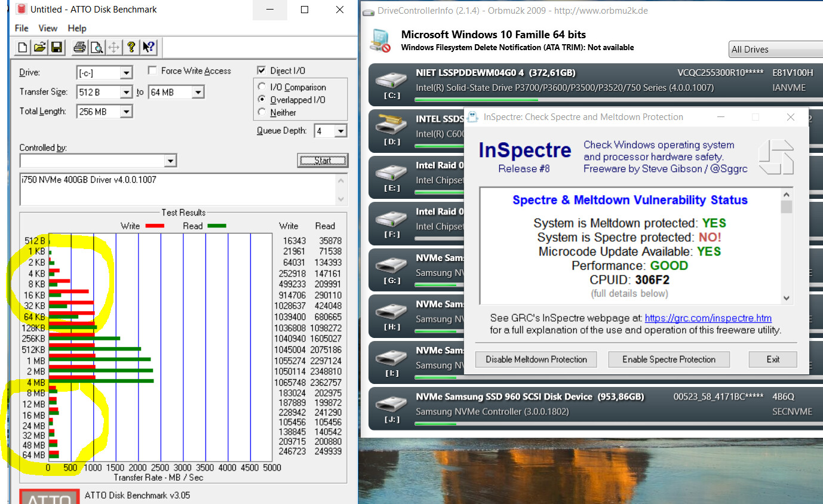Select the NIET LSSPDDEWM04G0 drive row
The width and height of the screenshot is (823, 504).
click(x=595, y=85)
